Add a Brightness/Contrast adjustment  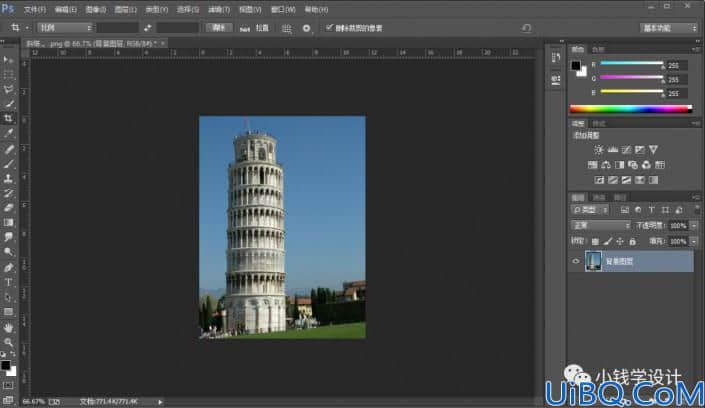click(x=598, y=150)
